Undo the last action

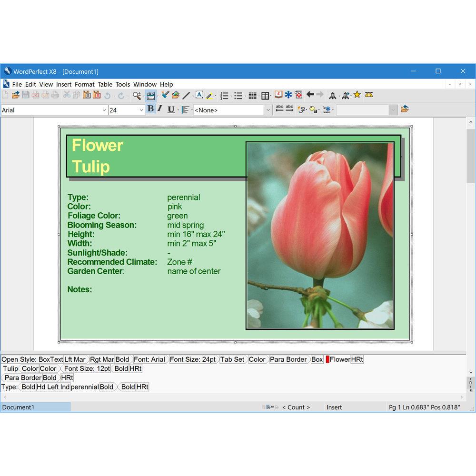pos(108,95)
